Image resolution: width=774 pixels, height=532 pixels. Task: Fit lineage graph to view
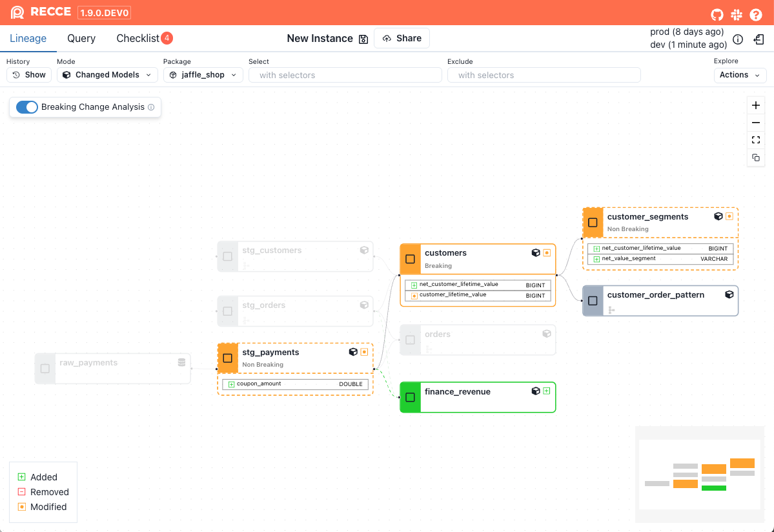point(756,140)
